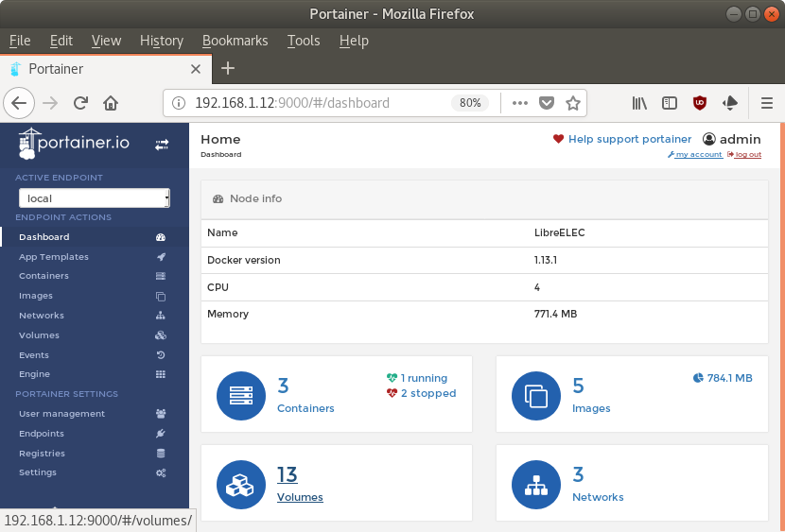The image size is (785, 532).
Task: Save page to Pocket icon
Action: (x=547, y=103)
